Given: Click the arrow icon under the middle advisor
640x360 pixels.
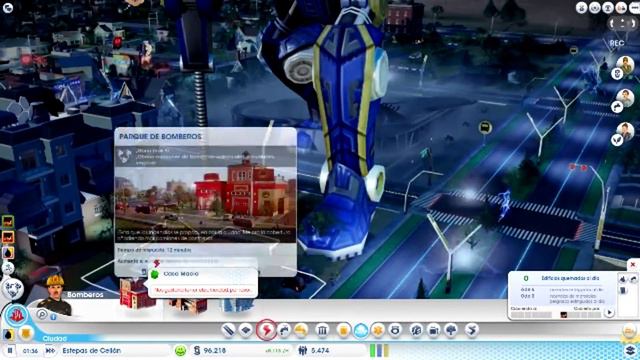Looking at the screenshot, I should [x=617, y=107].
